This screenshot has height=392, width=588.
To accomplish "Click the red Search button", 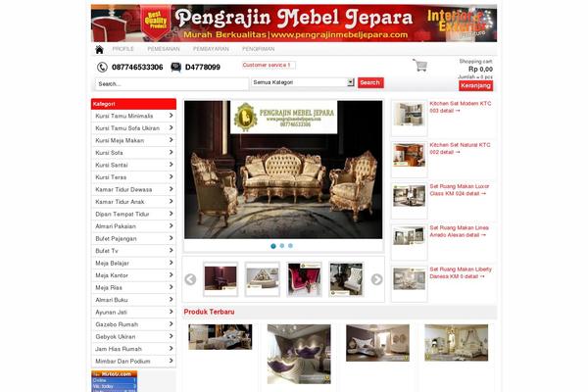I will pyautogui.click(x=370, y=82).
